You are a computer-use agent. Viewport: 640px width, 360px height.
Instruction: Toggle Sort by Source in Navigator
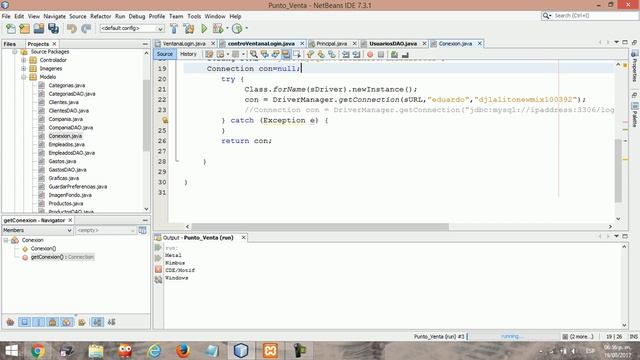pyautogui.click(x=111, y=322)
